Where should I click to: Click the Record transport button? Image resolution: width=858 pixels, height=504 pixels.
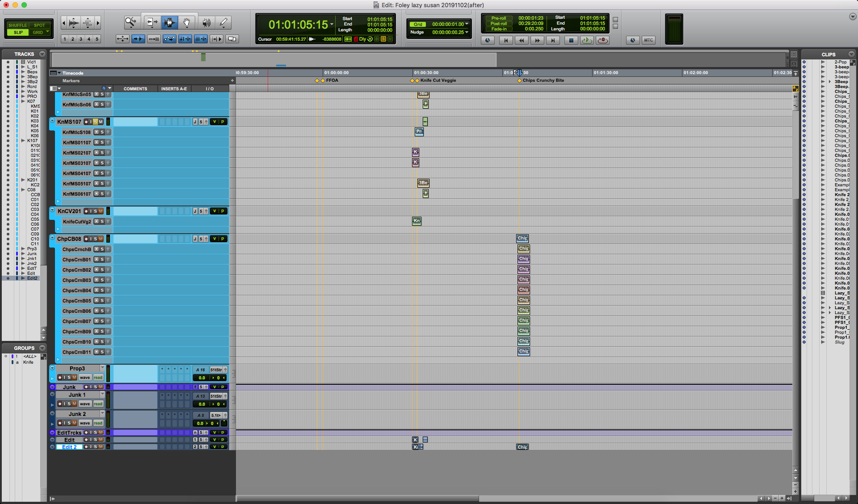coord(602,40)
